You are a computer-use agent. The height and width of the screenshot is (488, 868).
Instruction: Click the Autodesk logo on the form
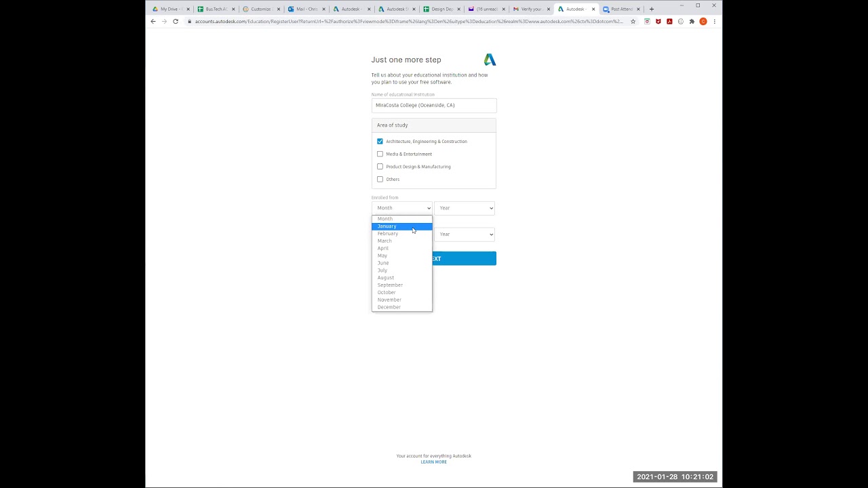click(490, 60)
